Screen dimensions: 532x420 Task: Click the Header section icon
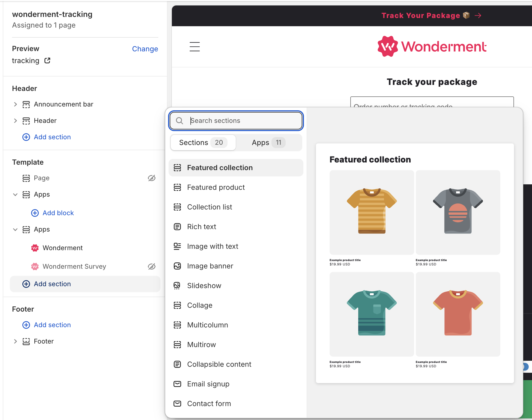tap(26, 121)
